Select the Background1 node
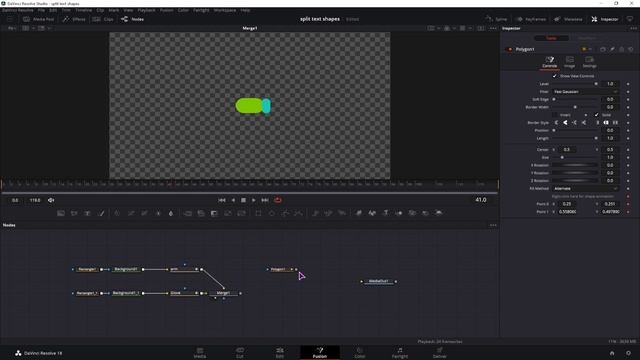The image size is (640, 360). point(126,269)
